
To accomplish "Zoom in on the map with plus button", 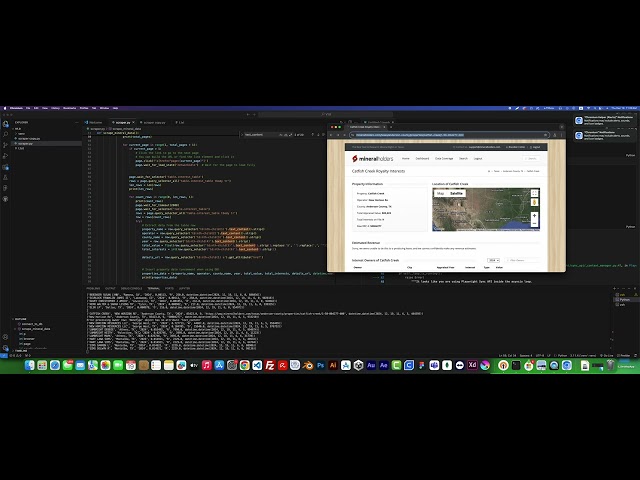I will coord(534,216).
